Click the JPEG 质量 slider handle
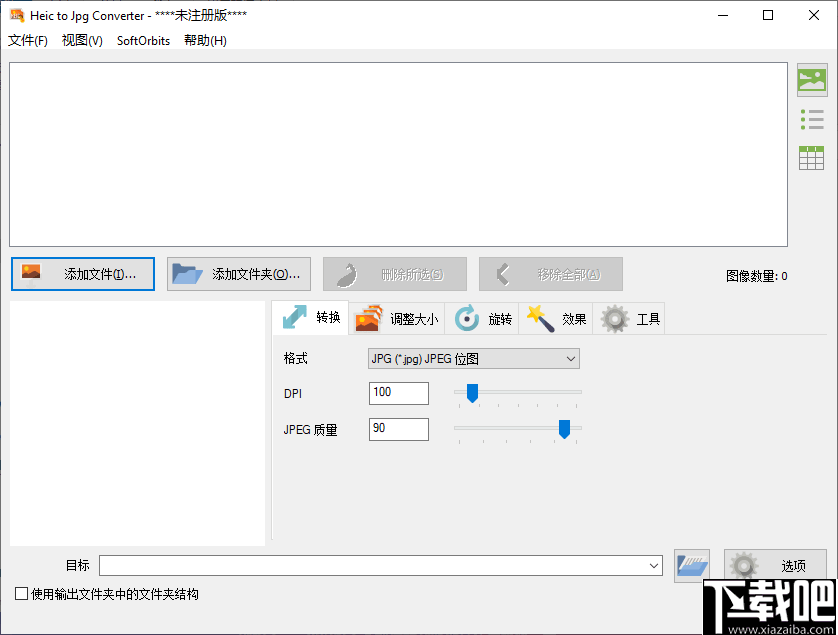Viewport: 838px width, 635px height. 564,429
